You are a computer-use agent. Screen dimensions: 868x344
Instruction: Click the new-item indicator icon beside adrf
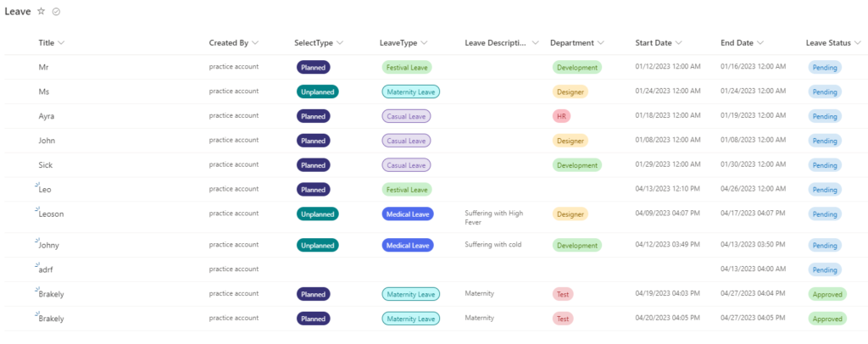pos(36,265)
